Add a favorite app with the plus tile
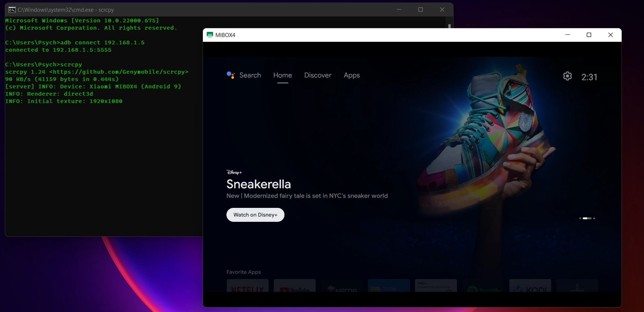 (577, 286)
